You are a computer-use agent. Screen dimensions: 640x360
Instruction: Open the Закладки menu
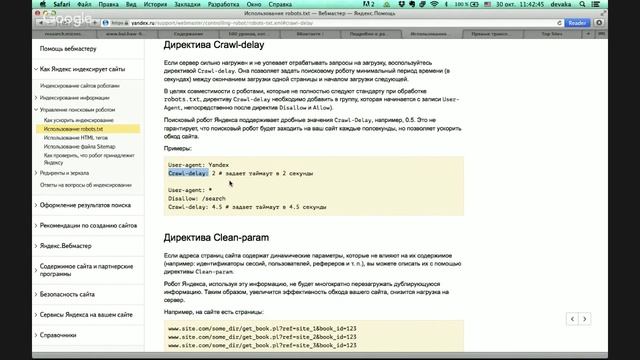tap(187, 4)
